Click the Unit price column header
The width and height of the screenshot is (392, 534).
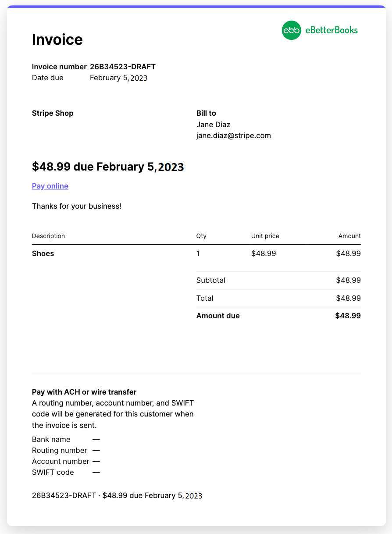[x=265, y=236]
